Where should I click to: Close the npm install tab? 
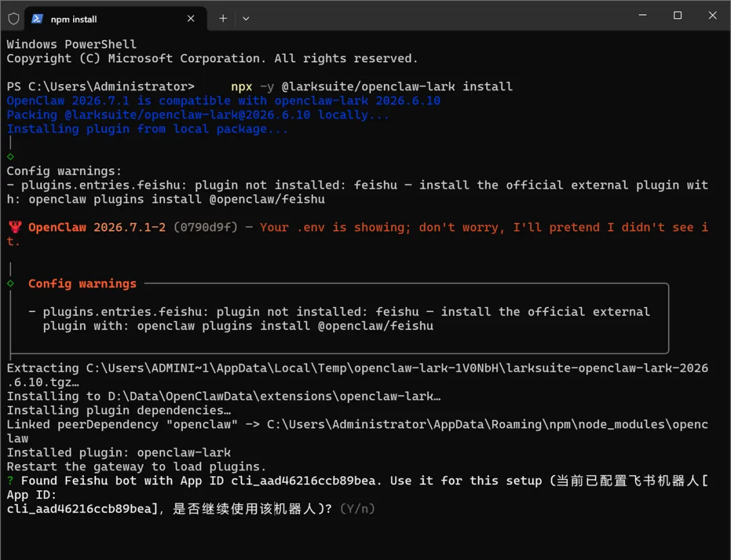point(191,19)
